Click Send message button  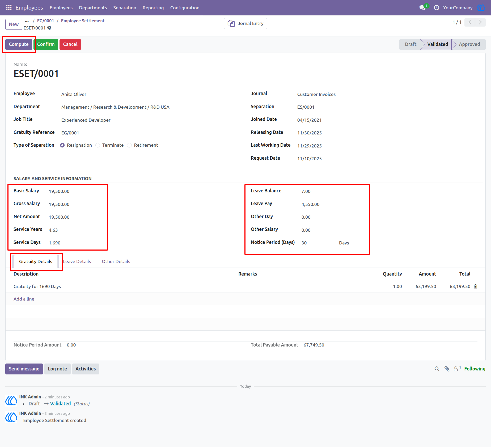tap(24, 369)
